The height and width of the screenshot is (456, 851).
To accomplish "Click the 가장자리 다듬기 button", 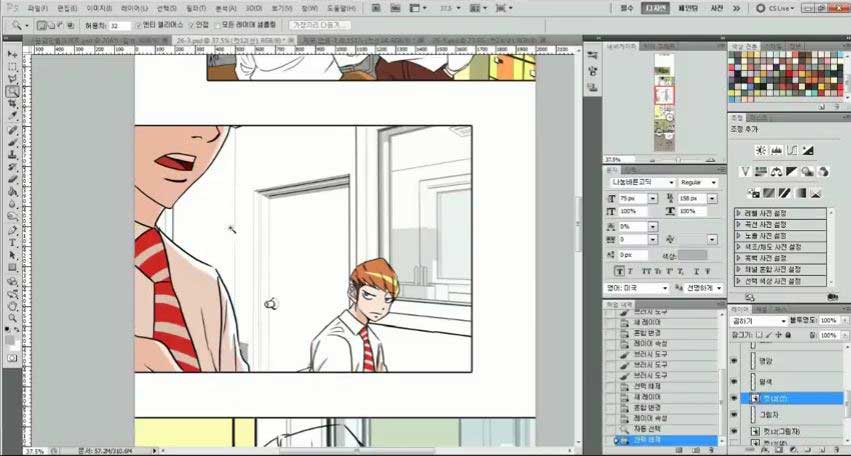I will 320,25.
